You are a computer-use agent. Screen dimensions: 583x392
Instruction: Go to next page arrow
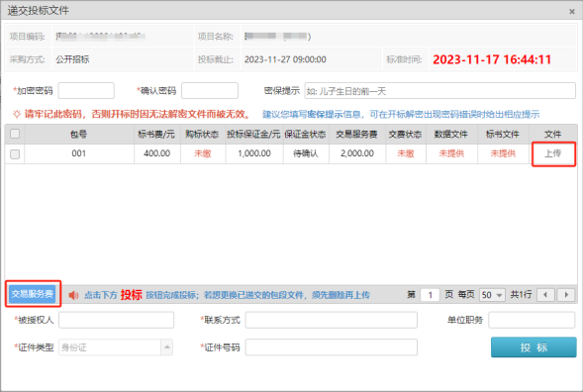566,295
